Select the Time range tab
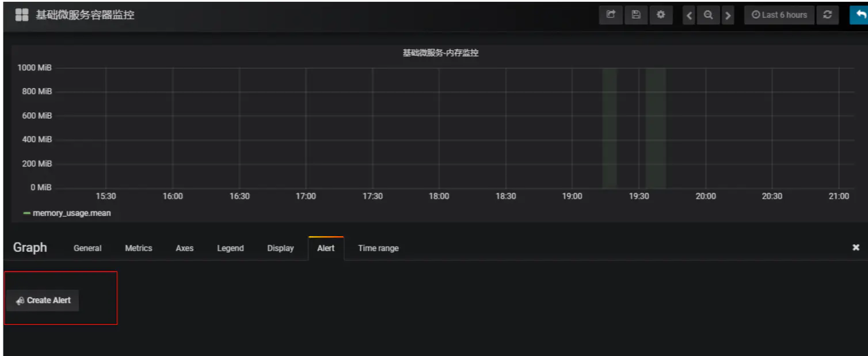 pos(378,248)
